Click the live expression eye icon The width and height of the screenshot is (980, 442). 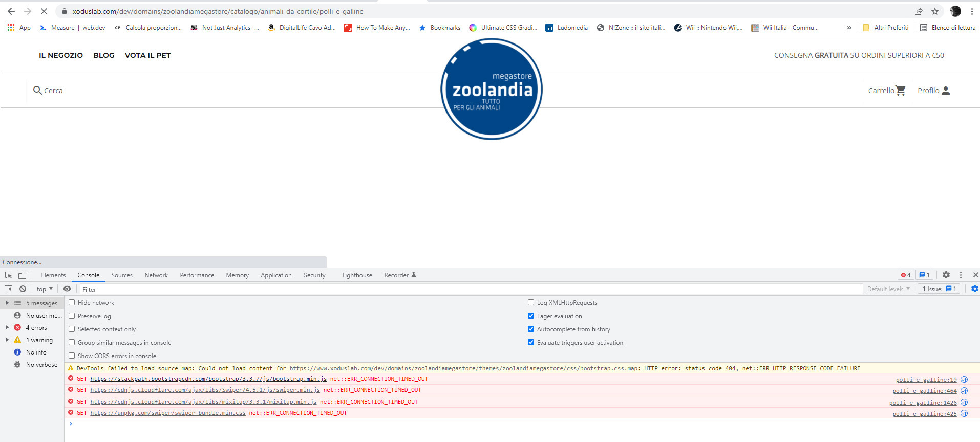click(x=67, y=289)
